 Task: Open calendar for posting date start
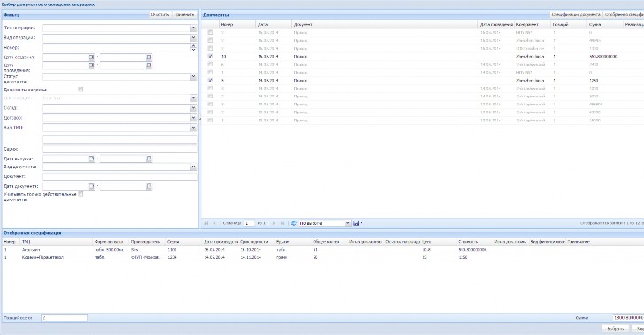point(91,66)
